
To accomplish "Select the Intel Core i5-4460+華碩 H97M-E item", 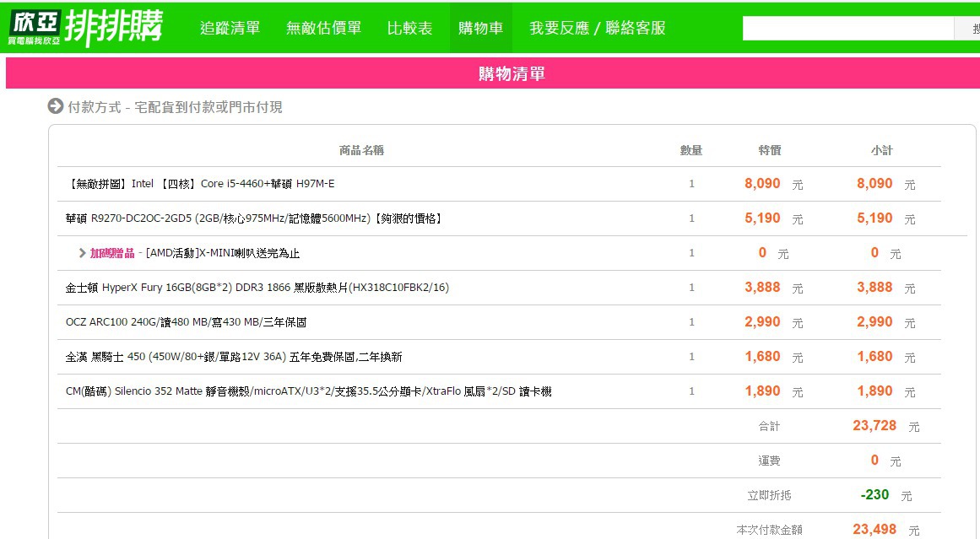I will (200, 184).
